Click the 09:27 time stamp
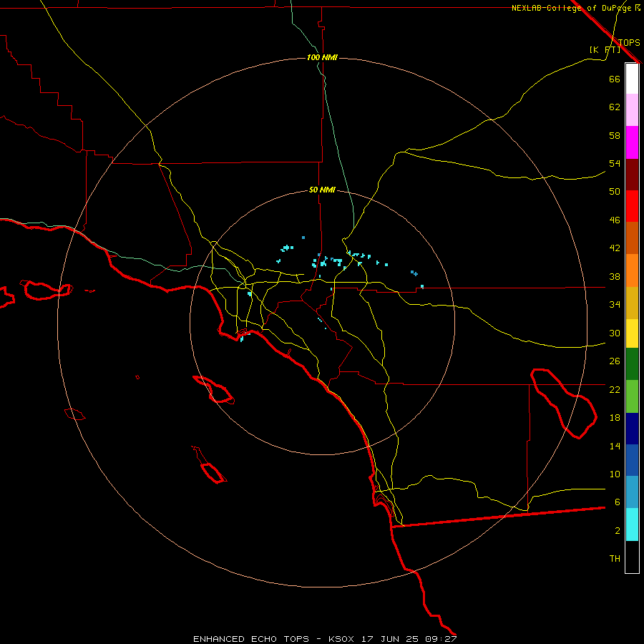 pyautogui.click(x=441, y=639)
